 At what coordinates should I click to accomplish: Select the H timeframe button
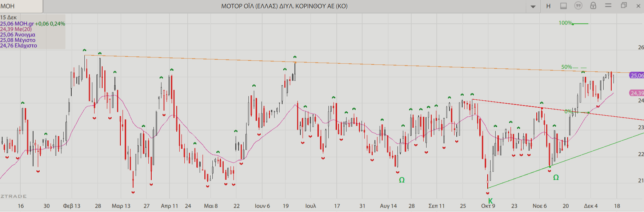click(548, 6)
